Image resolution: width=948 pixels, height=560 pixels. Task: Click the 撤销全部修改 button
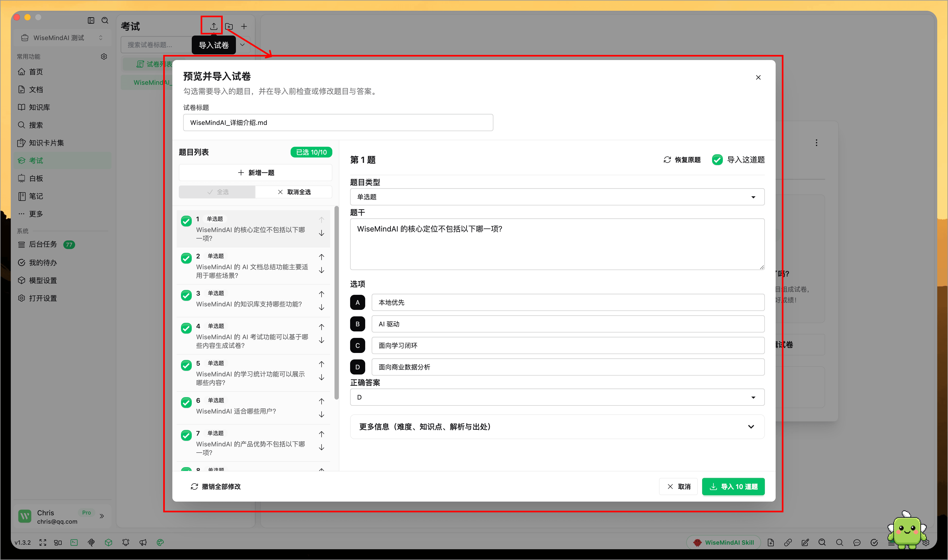click(215, 487)
